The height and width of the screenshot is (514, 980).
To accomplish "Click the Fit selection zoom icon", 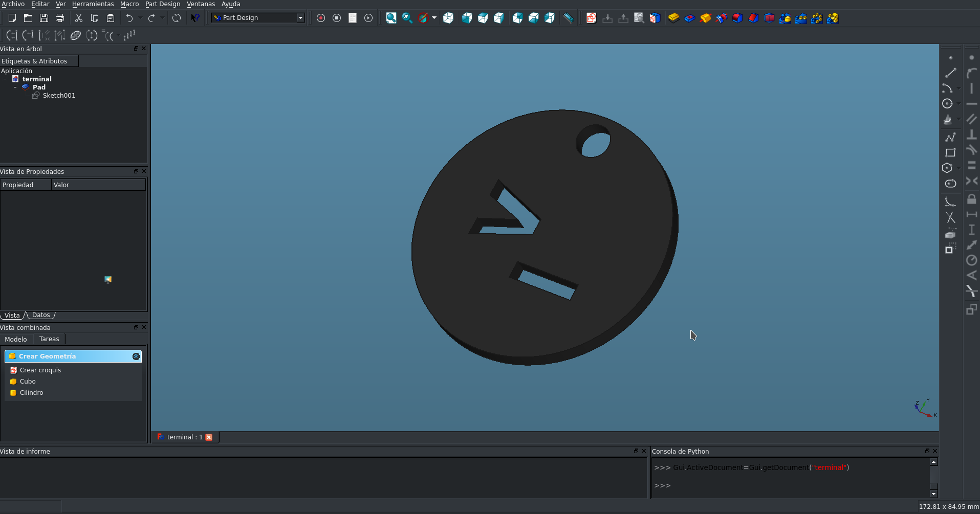I will pyautogui.click(x=407, y=18).
